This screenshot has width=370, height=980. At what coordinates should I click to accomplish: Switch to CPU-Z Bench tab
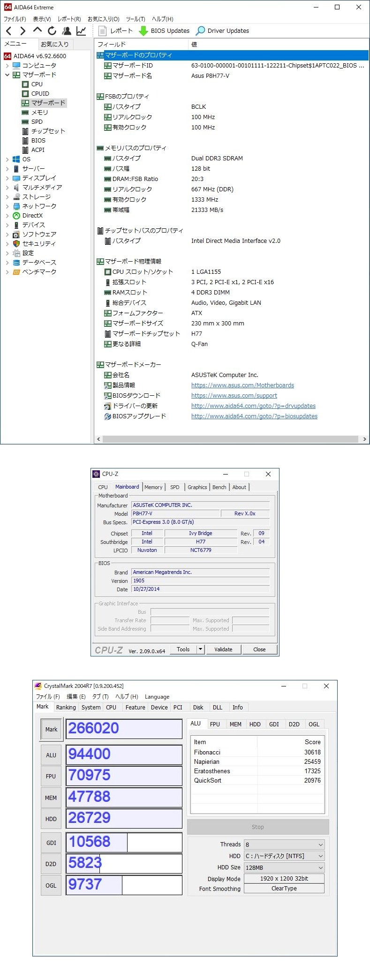[219, 487]
